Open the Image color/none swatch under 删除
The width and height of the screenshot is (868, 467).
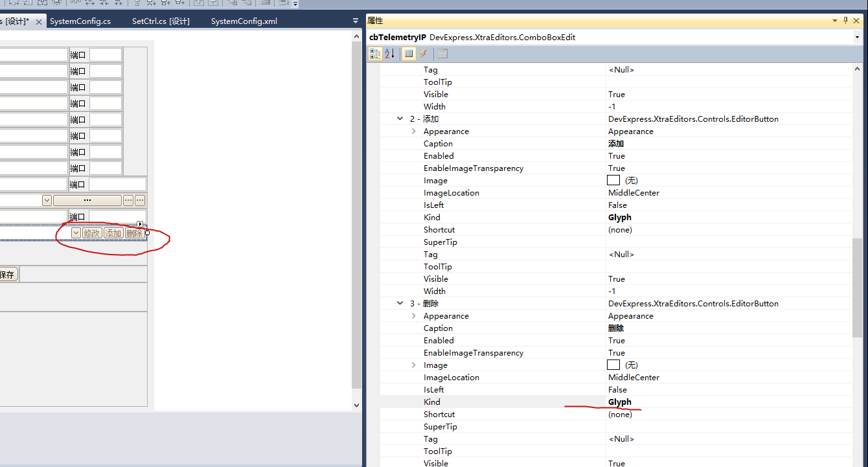(x=613, y=364)
